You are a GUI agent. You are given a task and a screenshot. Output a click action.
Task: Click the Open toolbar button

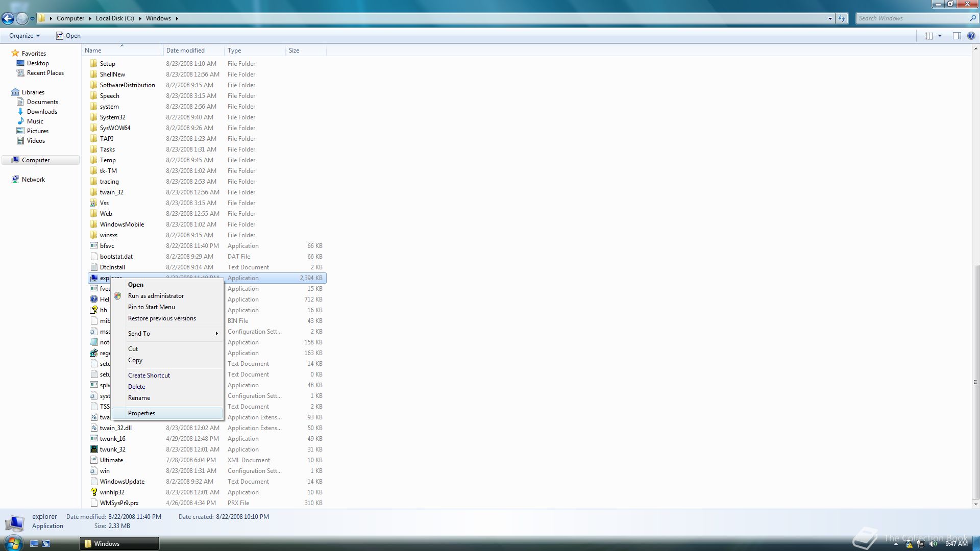coord(68,36)
